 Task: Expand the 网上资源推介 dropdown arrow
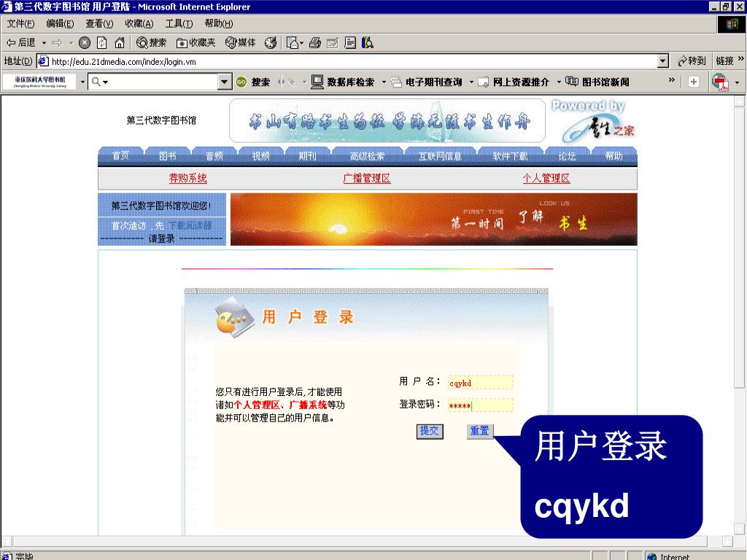559,82
